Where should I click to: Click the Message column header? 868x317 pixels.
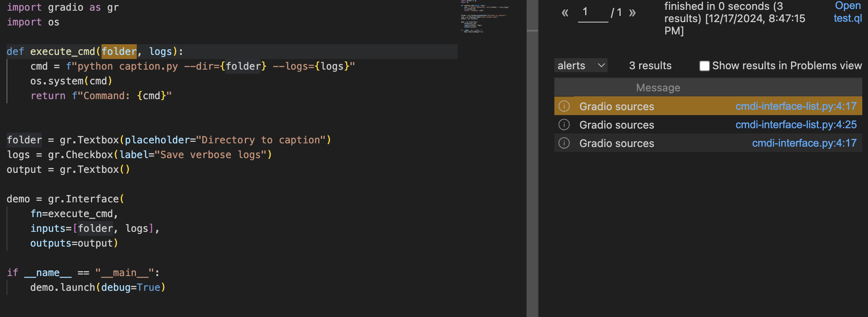click(658, 88)
